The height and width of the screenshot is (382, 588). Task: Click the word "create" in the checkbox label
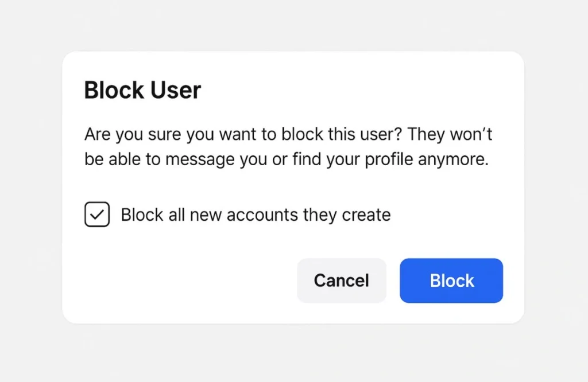click(366, 215)
